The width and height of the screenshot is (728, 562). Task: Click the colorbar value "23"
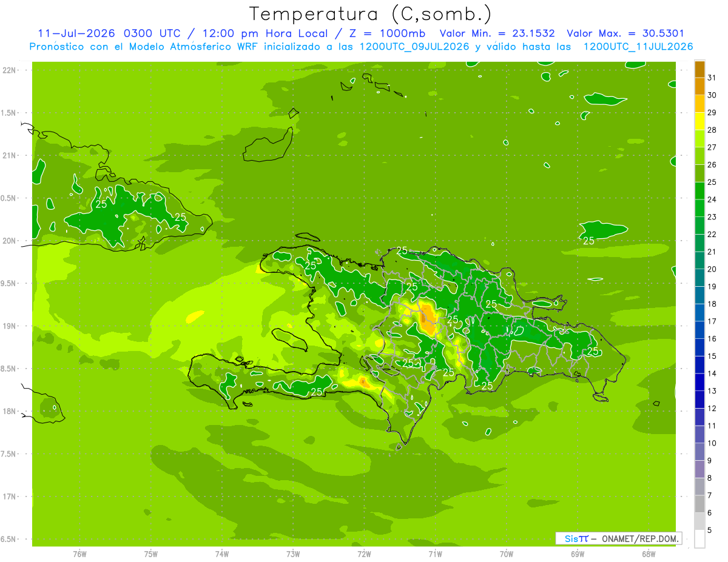pos(712,217)
